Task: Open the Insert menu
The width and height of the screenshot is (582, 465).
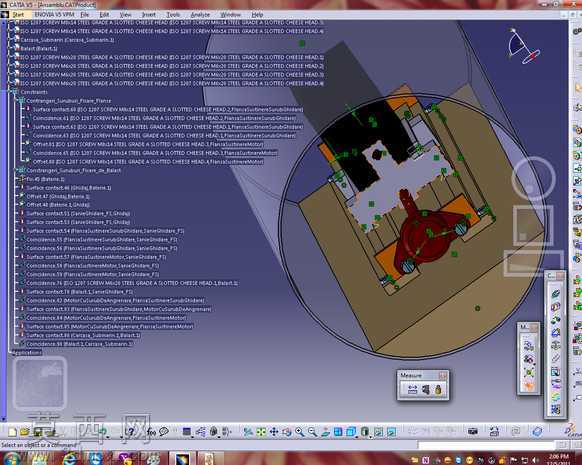Action: click(x=148, y=15)
